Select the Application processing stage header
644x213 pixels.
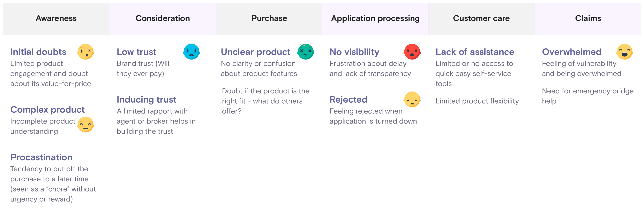375,18
